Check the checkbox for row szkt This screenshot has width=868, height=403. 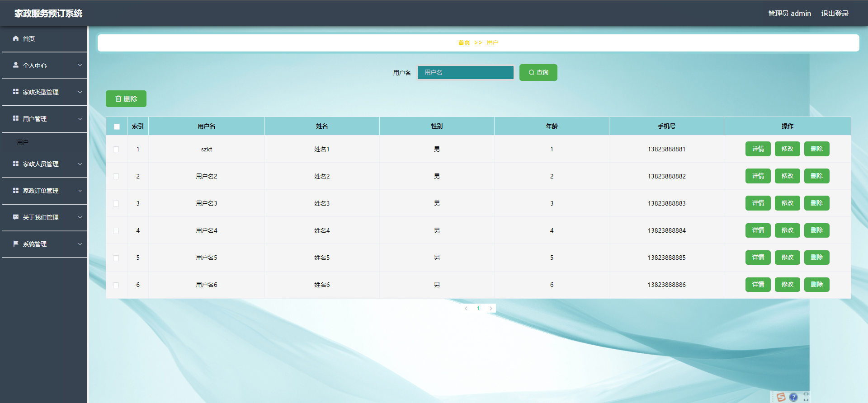coord(116,149)
